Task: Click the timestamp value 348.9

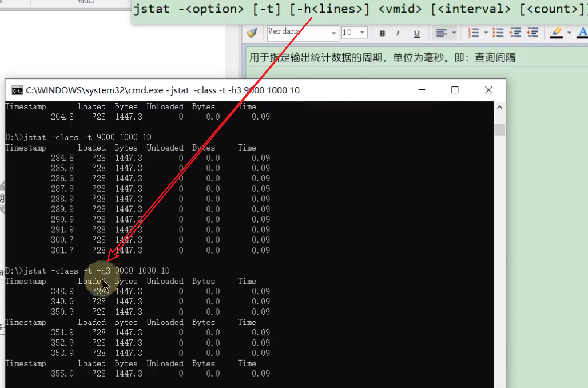Action: [62, 291]
